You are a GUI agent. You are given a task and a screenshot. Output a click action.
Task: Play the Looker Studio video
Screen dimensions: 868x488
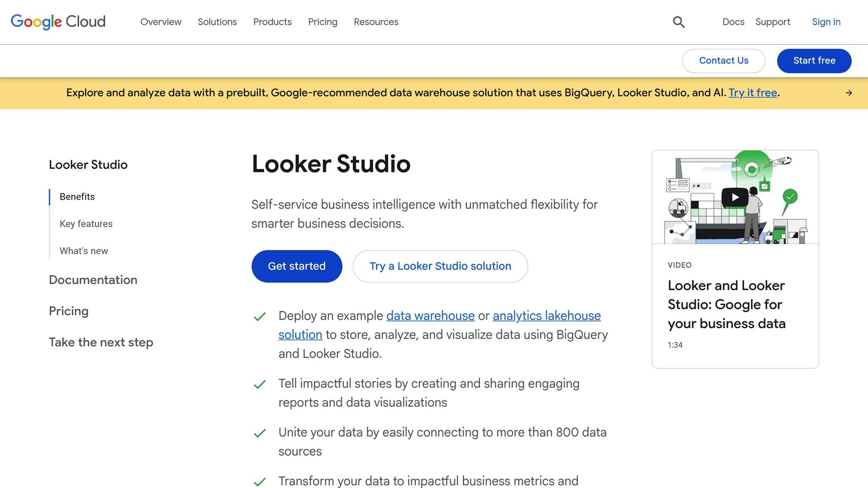[x=735, y=197]
